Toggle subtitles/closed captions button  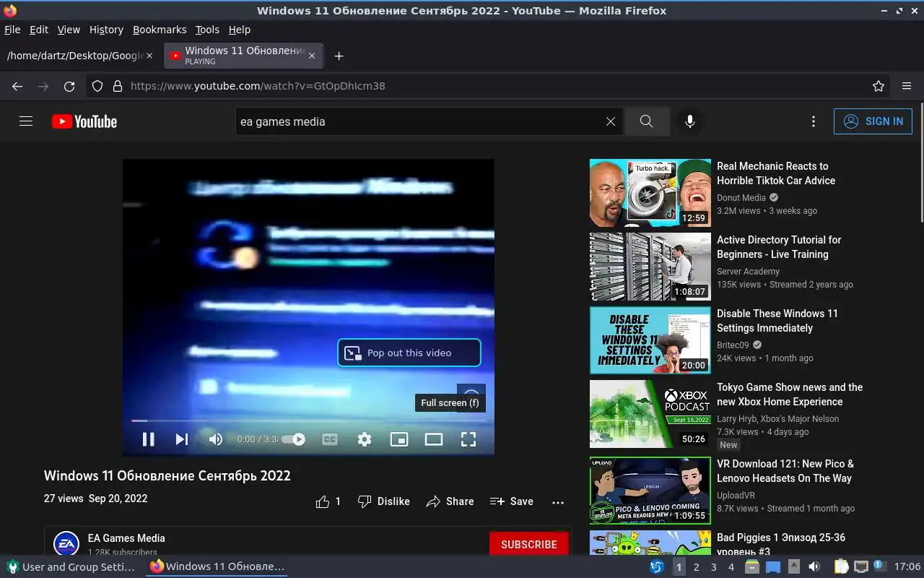(330, 439)
